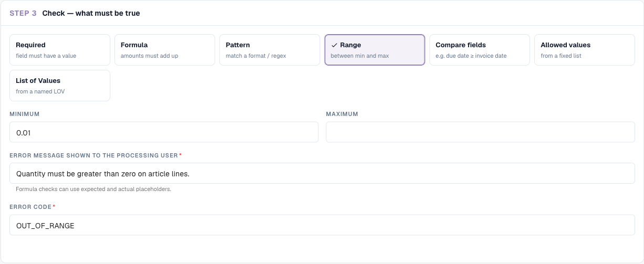
Task: Choose the Pattern check type card
Action: 269,50
